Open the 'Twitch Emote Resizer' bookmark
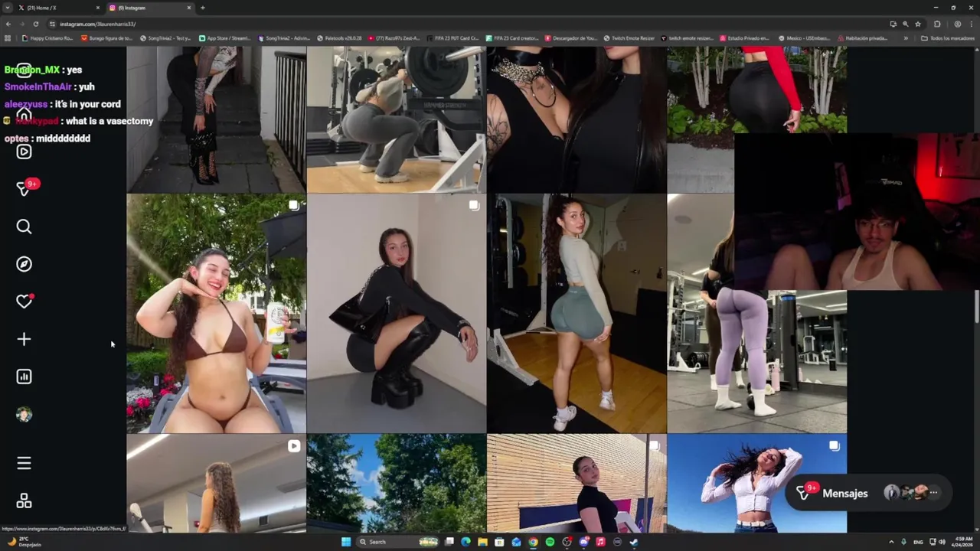980x551 pixels. tap(629, 38)
